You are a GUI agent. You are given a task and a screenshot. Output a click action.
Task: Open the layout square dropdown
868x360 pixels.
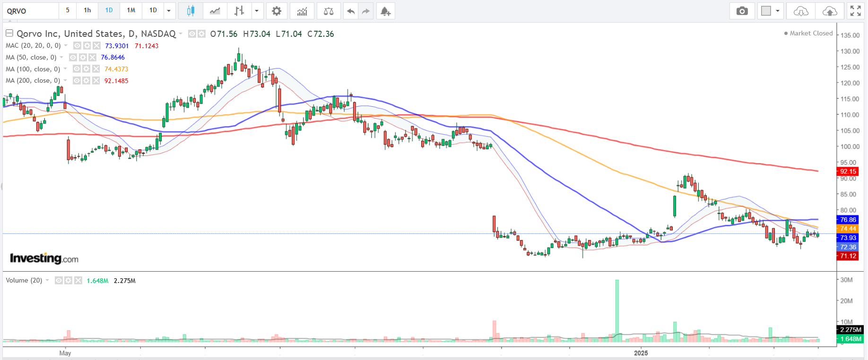pyautogui.click(x=770, y=11)
